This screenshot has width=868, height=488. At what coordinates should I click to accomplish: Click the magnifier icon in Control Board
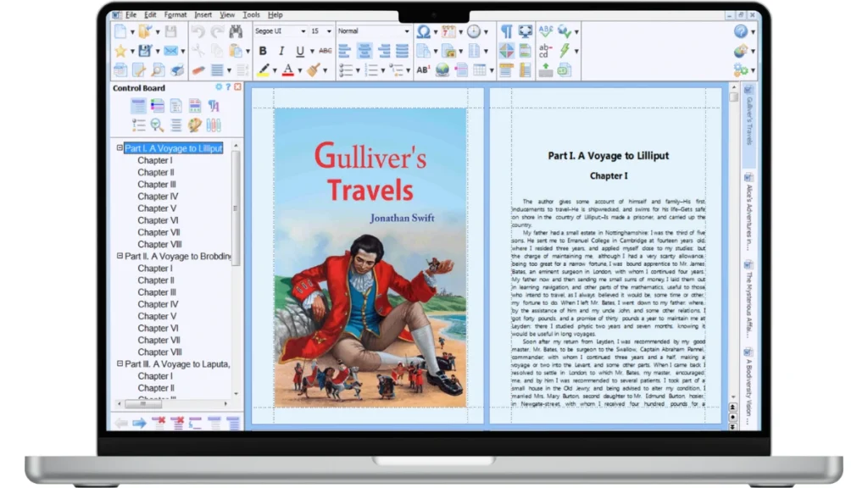point(158,125)
